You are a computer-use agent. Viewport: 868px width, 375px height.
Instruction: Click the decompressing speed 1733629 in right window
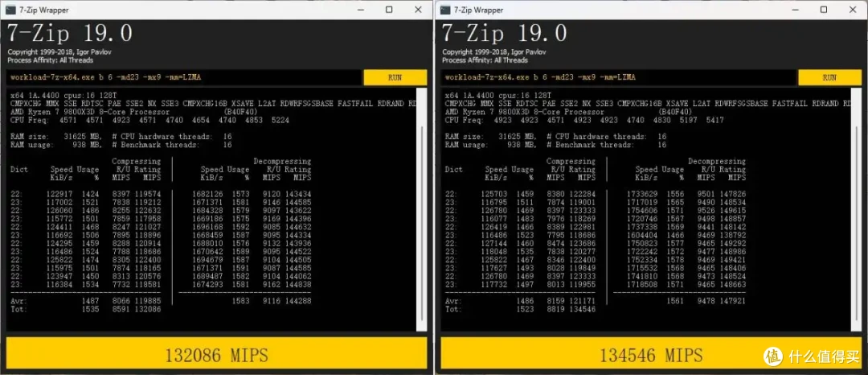642,194
